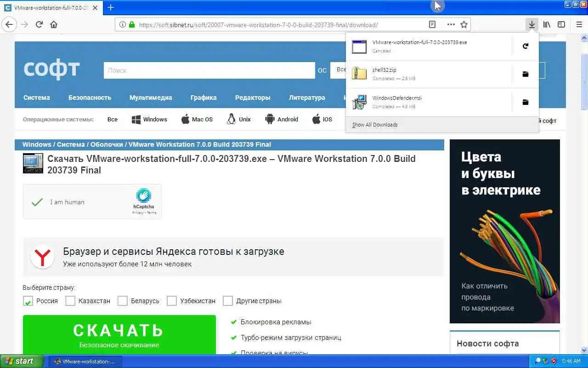The height and width of the screenshot is (368, 588).
Task: Toggle the downloads panel arrow button
Action: coord(531,24)
